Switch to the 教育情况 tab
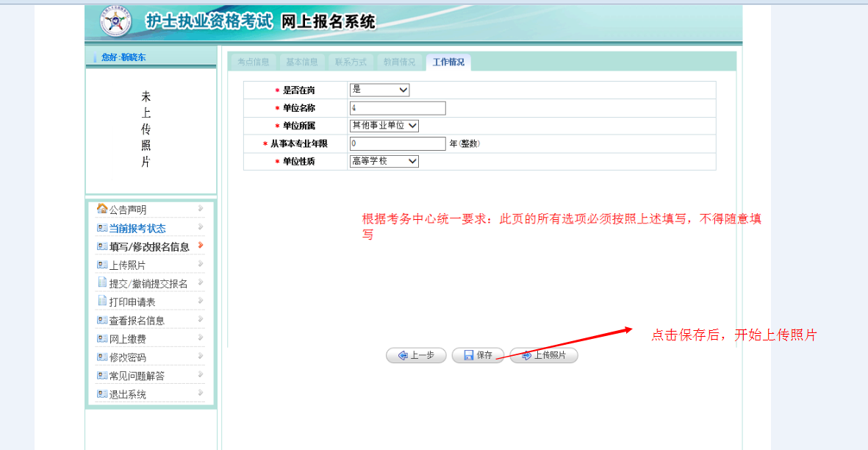The height and width of the screenshot is (450, 868). [x=399, y=62]
